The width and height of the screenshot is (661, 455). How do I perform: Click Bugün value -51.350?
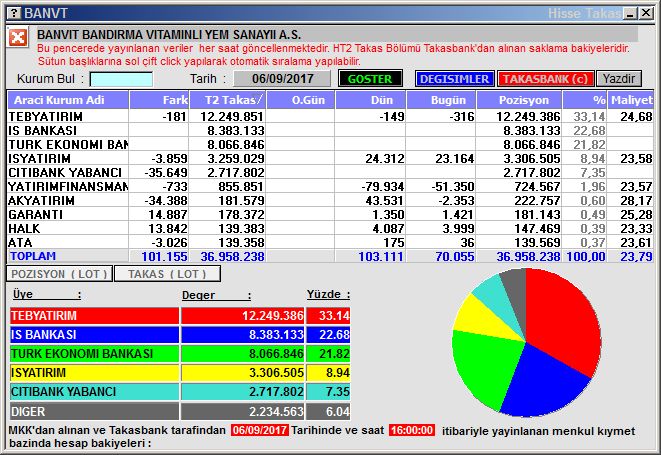(453, 186)
